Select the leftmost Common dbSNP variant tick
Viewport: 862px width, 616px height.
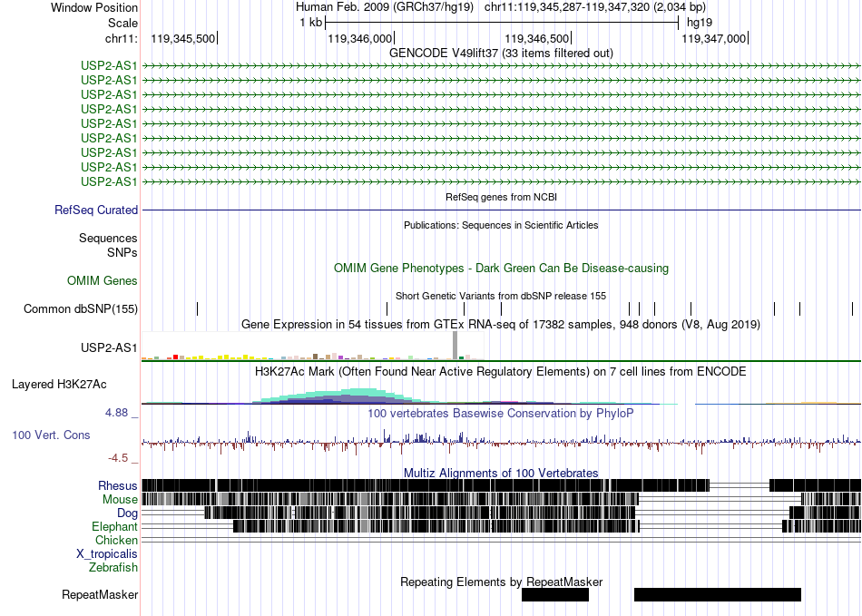coord(198,308)
